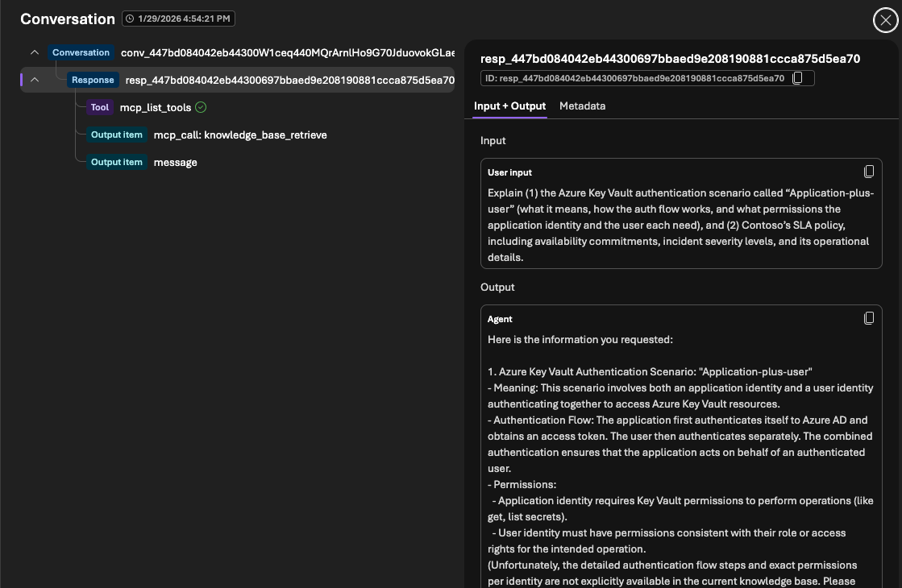Copy the User input text

pyautogui.click(x=869, y=172)
